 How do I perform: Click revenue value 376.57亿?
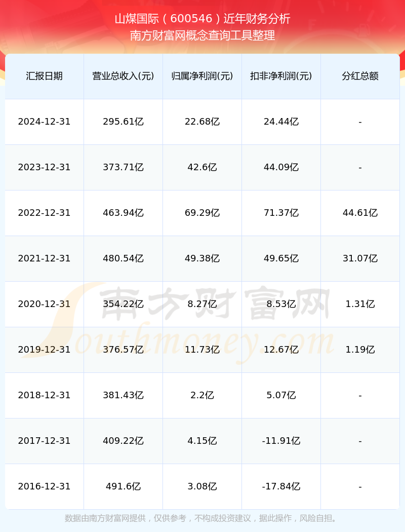pos(124,350)
